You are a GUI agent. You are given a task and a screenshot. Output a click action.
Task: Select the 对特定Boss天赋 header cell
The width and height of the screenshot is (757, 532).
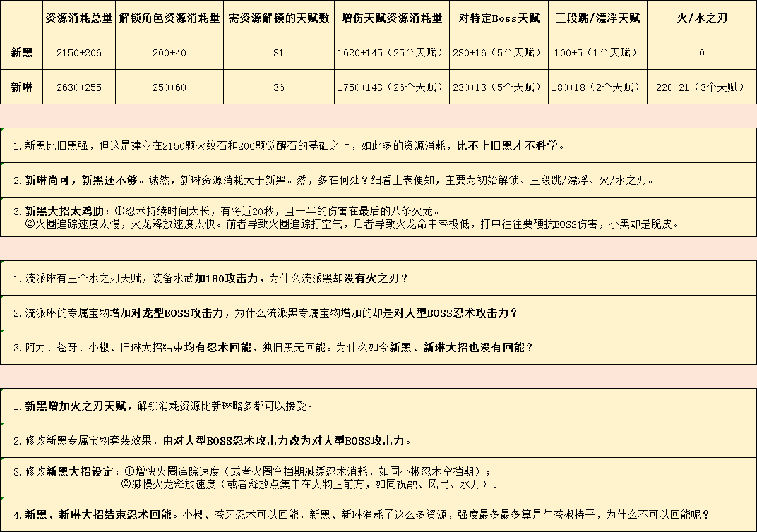499,18
